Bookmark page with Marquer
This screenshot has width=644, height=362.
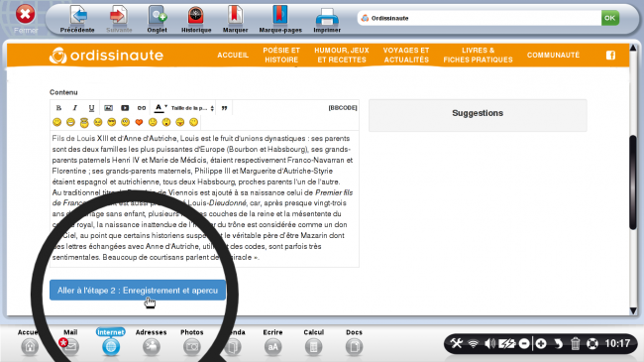(235, 19)
